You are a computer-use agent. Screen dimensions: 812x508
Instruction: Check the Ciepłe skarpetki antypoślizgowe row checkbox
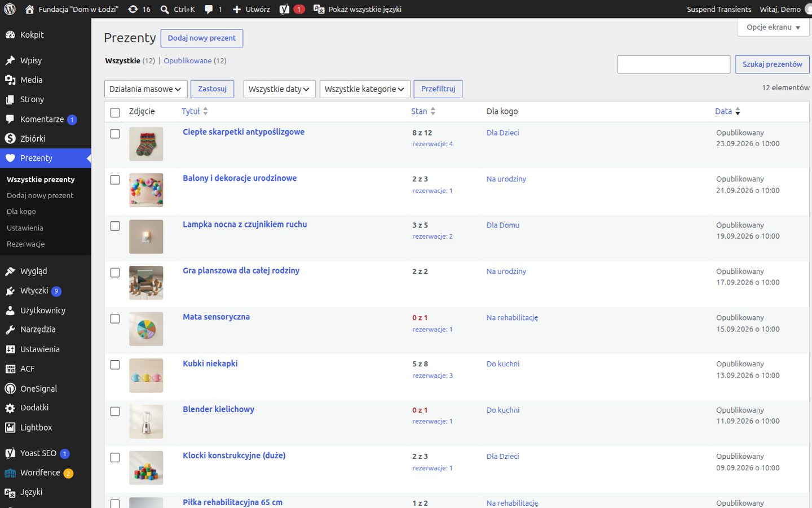[115, 134]
